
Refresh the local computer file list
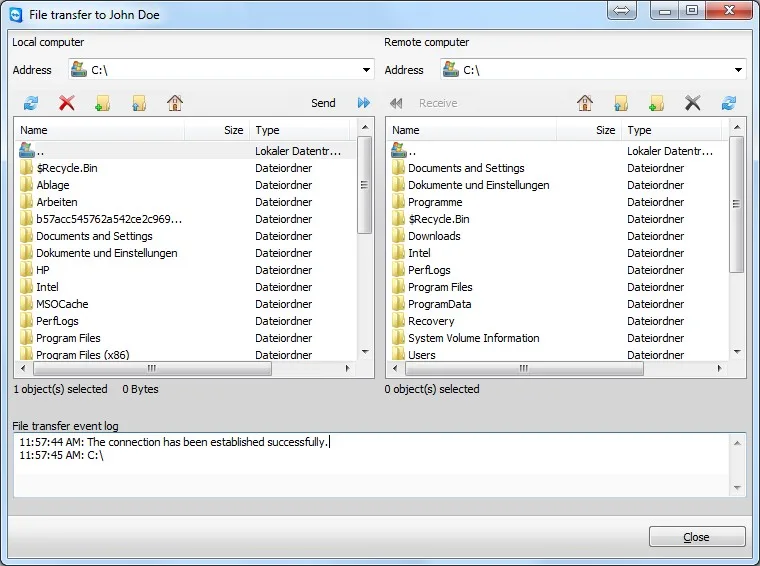click(x=31, y=103)
